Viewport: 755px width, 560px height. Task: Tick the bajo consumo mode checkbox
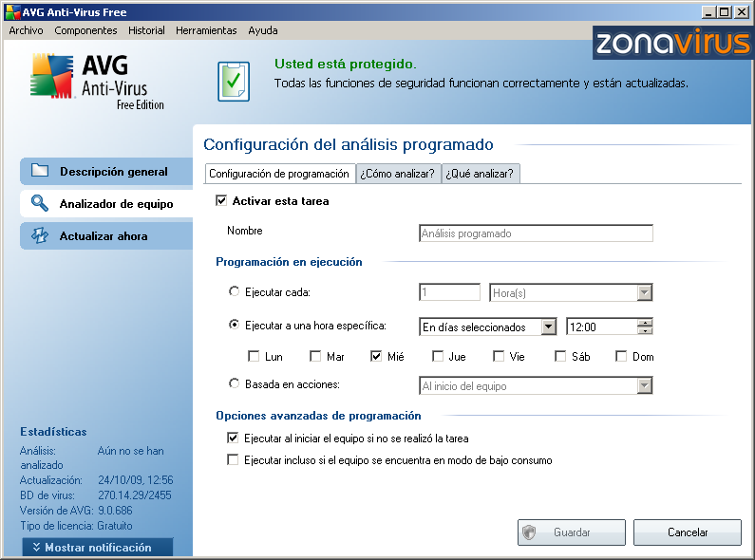click(234, 460)
